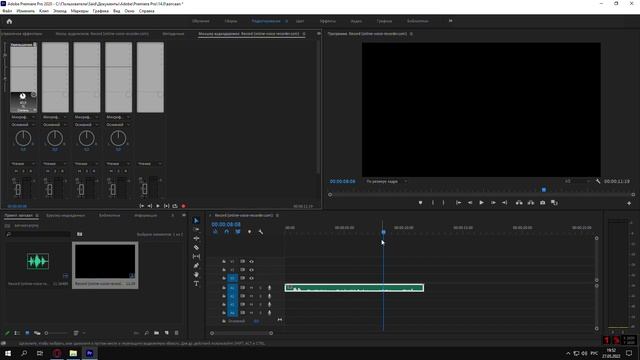Click the Home icon in workspace bar
This screenshot has width=640, height=360.
coord(9,21)
